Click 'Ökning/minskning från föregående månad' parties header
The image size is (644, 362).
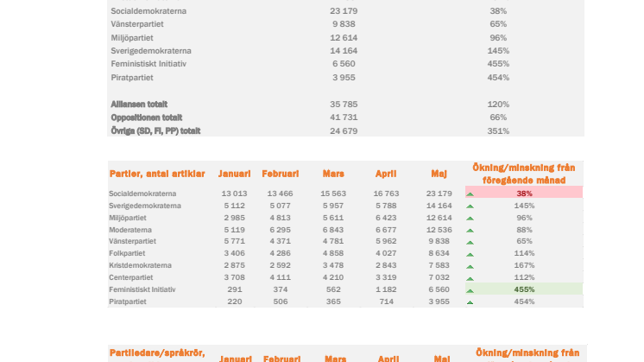pyautogui.click(x=524, y=174)
